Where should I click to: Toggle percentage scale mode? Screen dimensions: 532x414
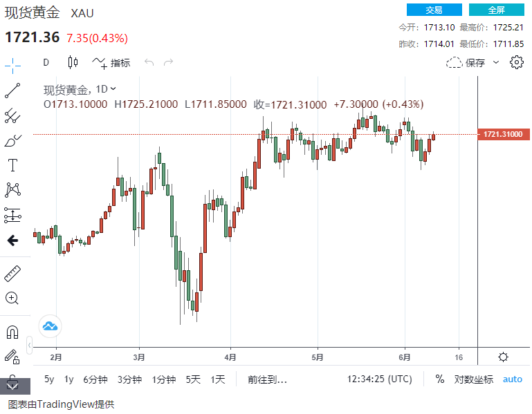click(x=439, y=379)
